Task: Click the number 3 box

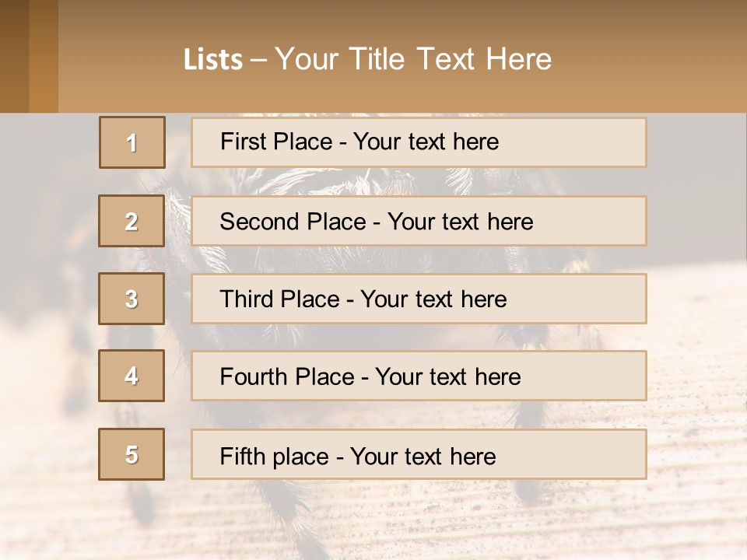Action: click(132, 299)
